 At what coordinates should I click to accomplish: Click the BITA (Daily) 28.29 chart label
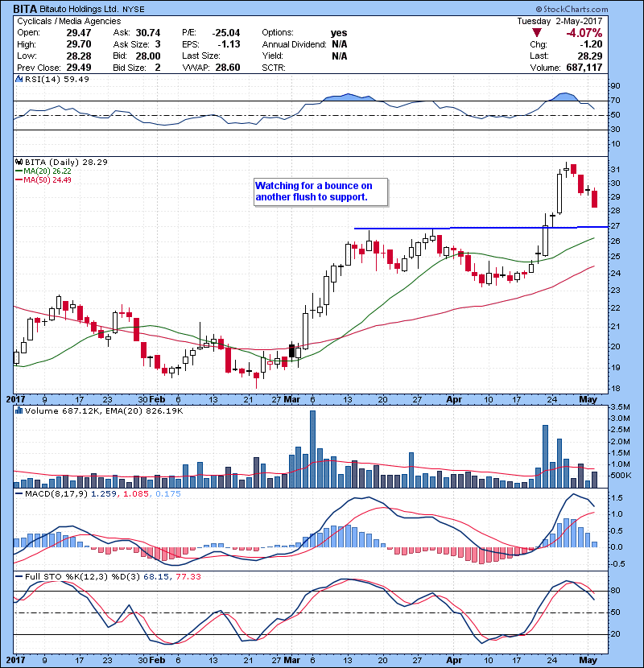pyautogui.click(x=66, y=162)
